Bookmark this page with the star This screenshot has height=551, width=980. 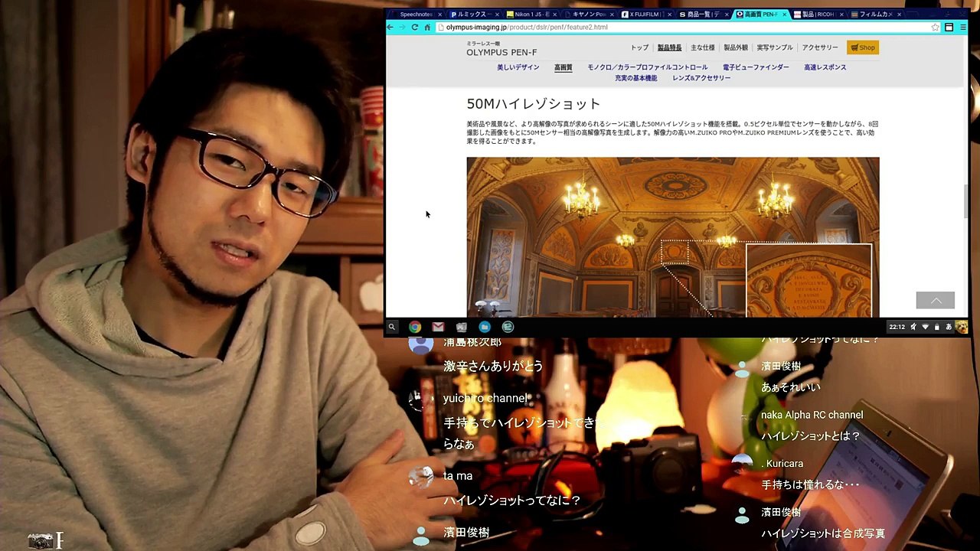coord(935,27)
